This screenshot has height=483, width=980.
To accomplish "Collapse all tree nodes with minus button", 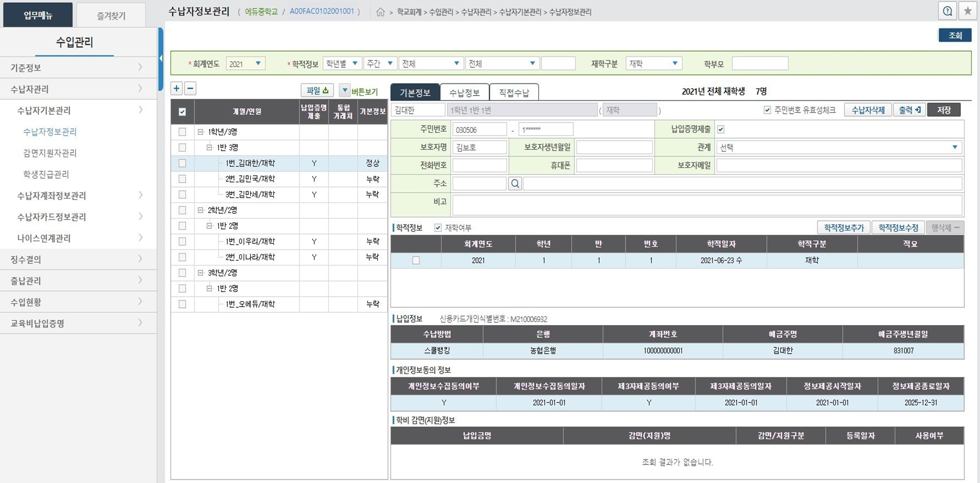I will click(x=190, y=88).
